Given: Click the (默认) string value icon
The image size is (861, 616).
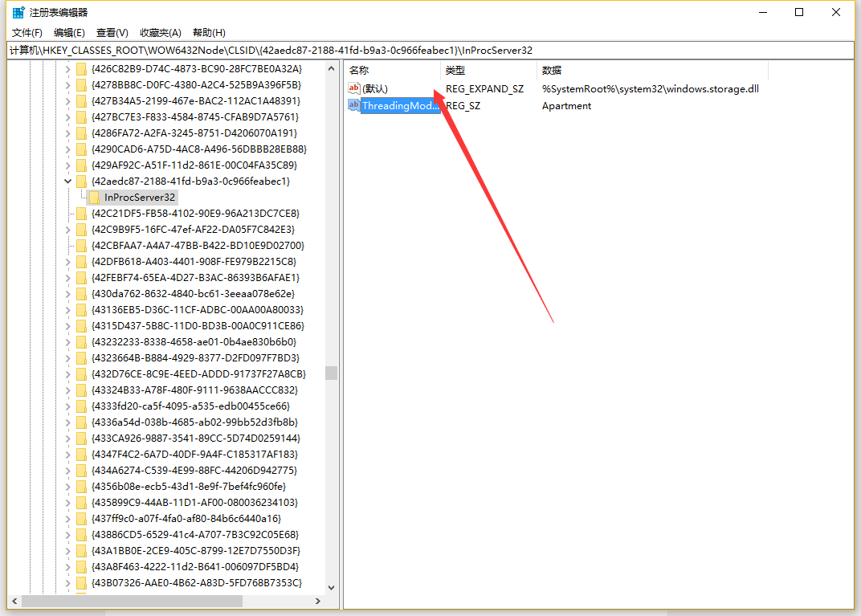Looking at the screenshot, I should pyautogui.click(x=353, y=88).
